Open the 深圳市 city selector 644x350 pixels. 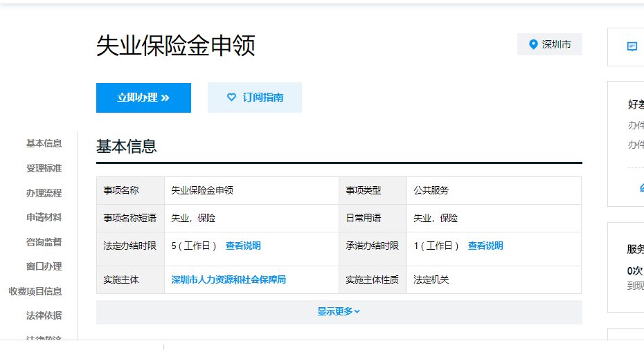(x=550, y=44)
